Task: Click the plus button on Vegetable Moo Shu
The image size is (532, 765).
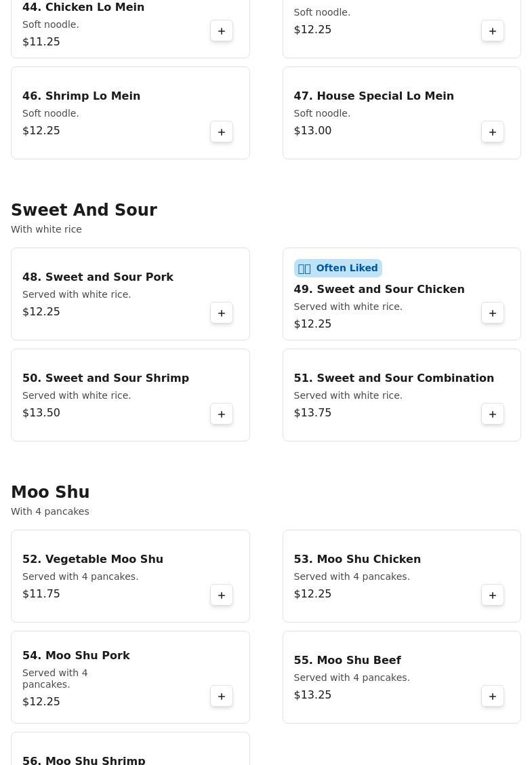Action: tap(222, 595)
